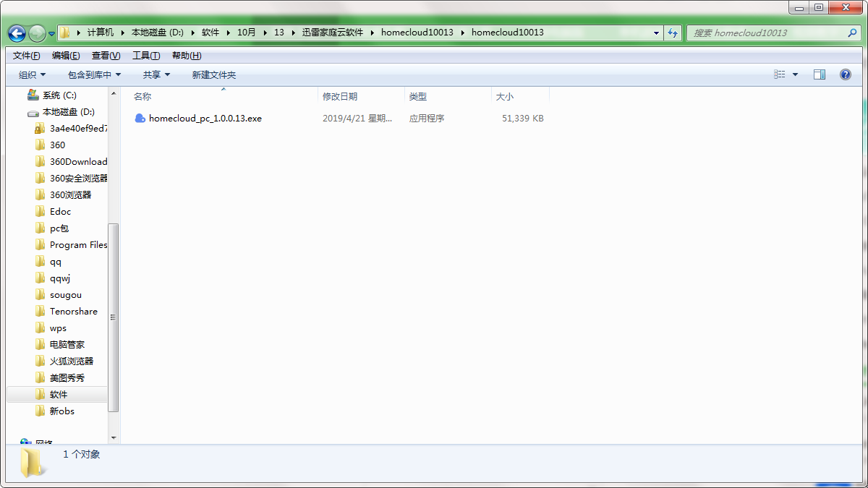The width and height of the screenshot is (868, 488).
Task: Open the recent pages dropdown beside Forward
Action: tap(52, 33)
